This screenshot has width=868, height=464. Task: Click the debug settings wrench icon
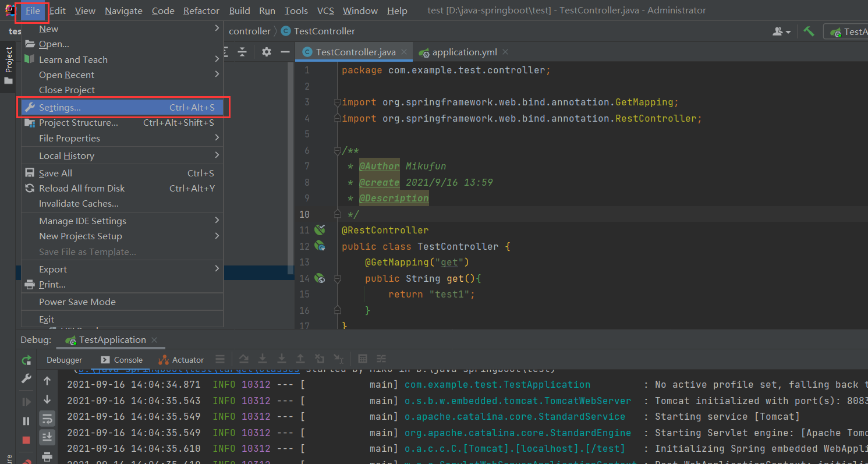point(26,379)
